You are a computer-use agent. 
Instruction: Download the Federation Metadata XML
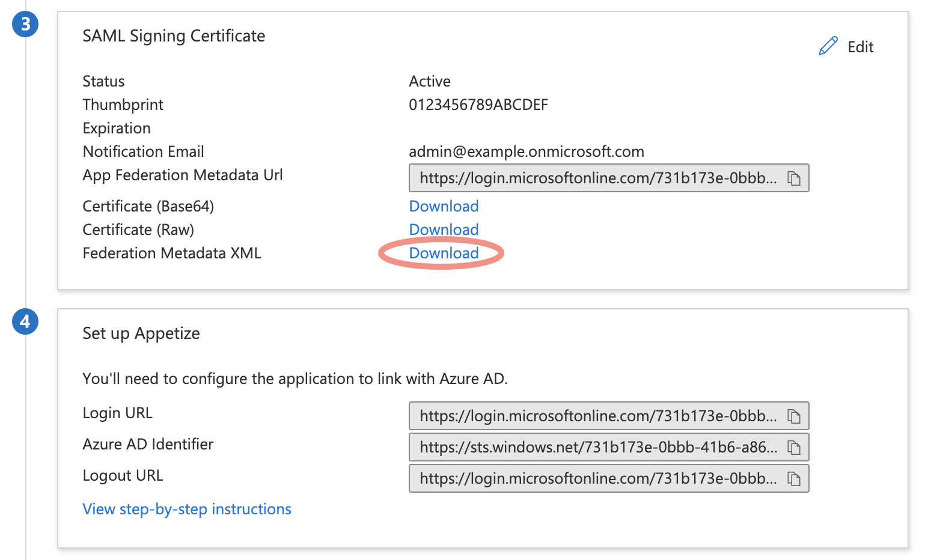[444, 253]
